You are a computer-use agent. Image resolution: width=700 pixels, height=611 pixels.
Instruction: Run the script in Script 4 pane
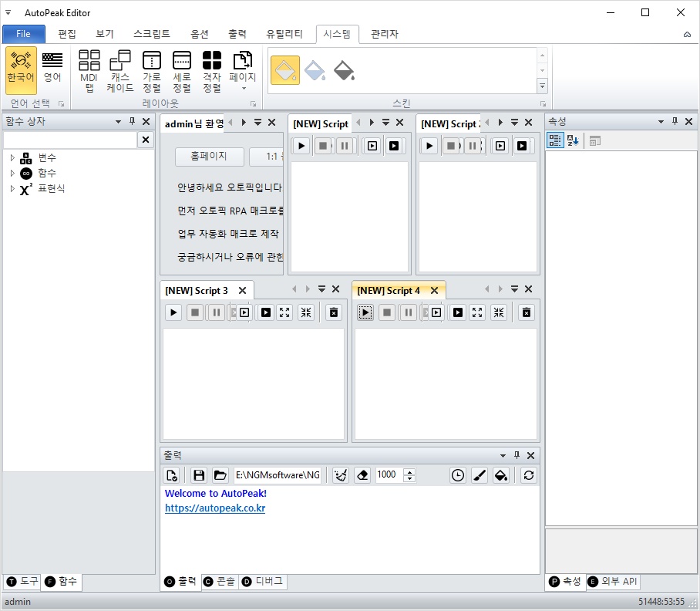coord(365,312)
